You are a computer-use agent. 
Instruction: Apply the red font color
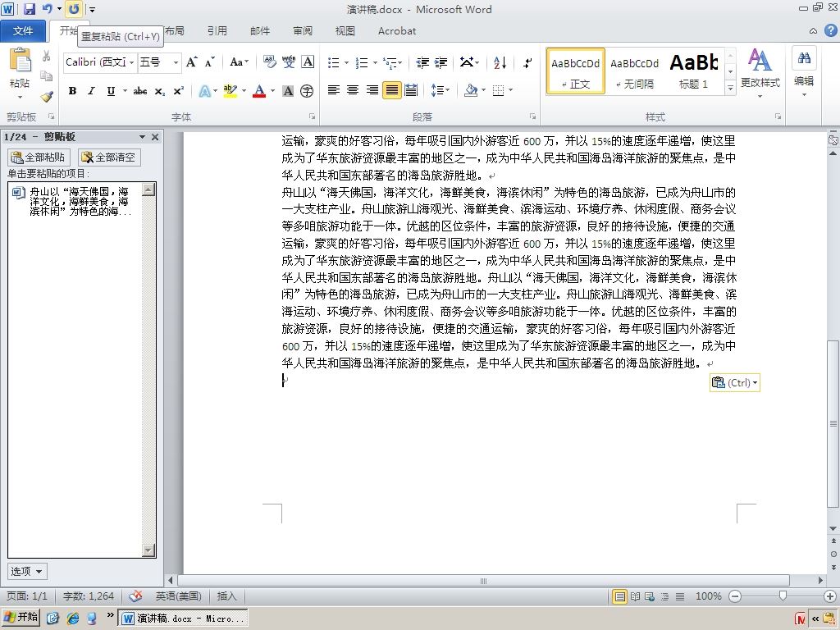tap(259, 91)
